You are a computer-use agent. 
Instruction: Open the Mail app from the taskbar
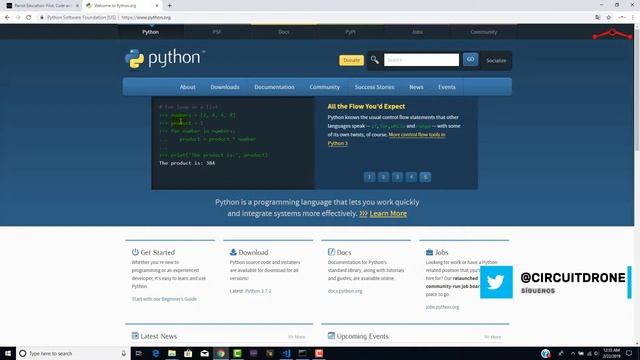(x=204, y=353)
